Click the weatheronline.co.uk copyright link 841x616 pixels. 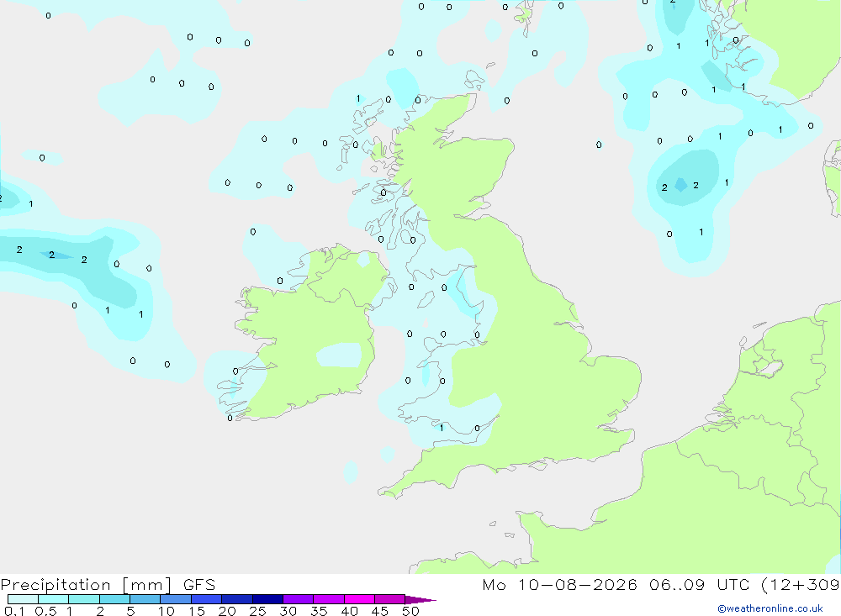click(770, 608)
